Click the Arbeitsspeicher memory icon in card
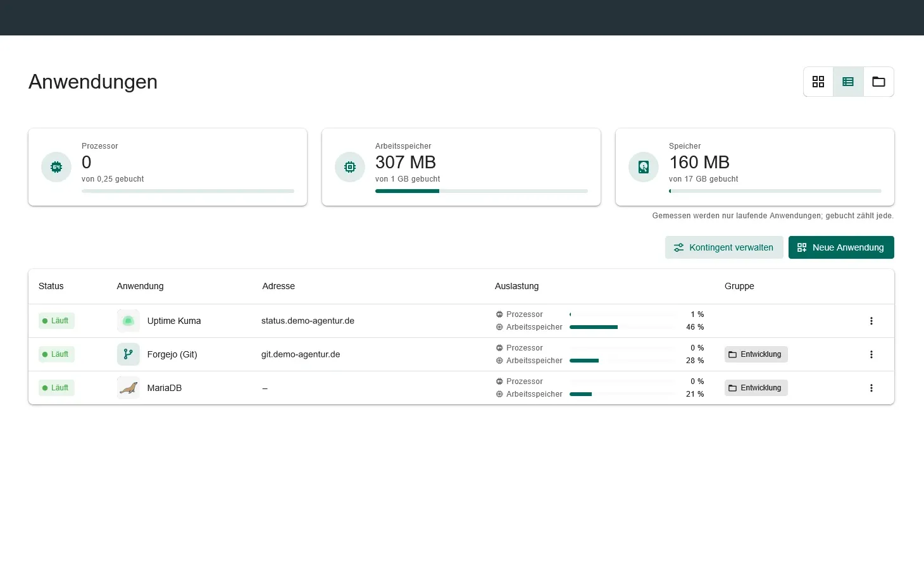This screenshot has height=577, width=924. [x=350, y=167]
